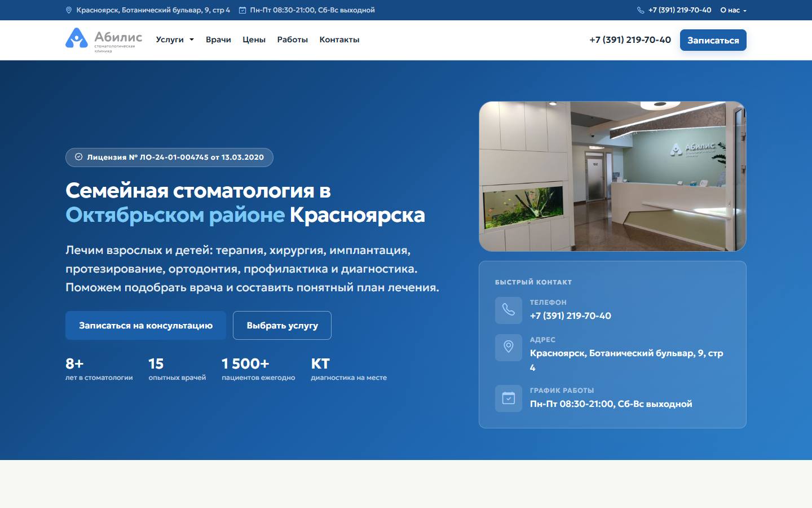The height and width of the screenshot is (508, 812).
Task: Click the checkmark icon in license badge
Action: (x=79, y=157)
